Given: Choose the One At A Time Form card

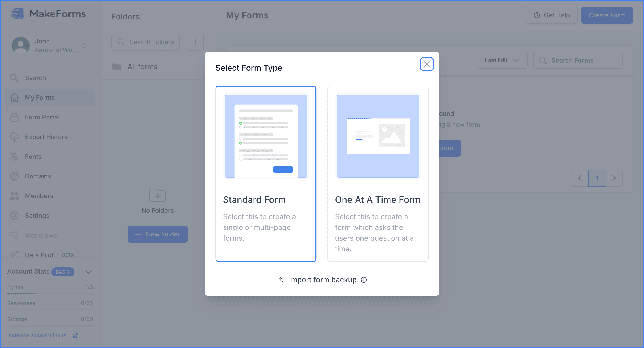Looking at the screenshot, I should pyautogui.click(x=378, y=174).
